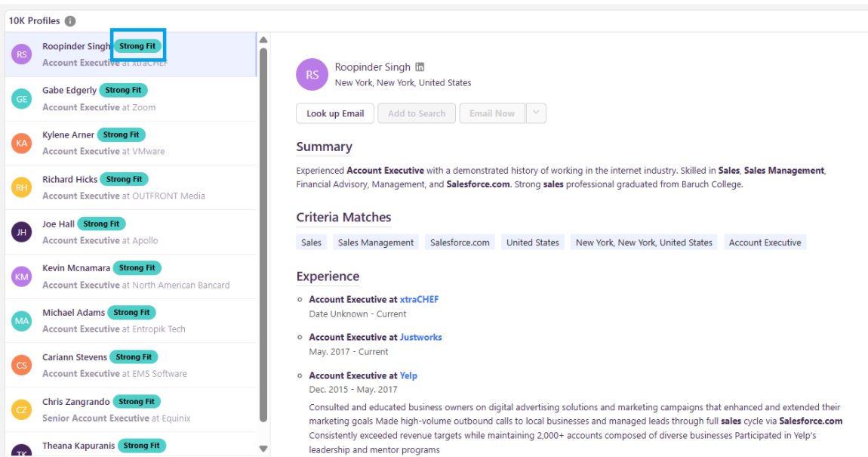Select Kylene Arner's KA avatar
868x457 pixels.
click(x=22, y=143)
